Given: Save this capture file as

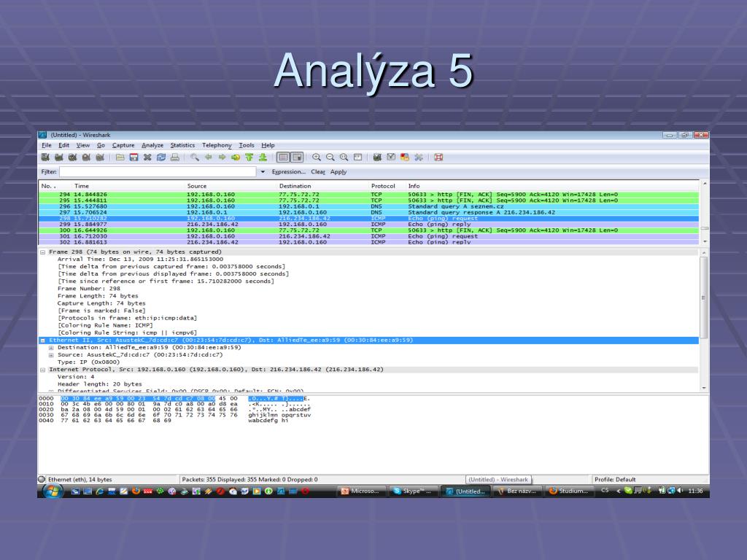Looking at the screenshot, I should 134,157.
